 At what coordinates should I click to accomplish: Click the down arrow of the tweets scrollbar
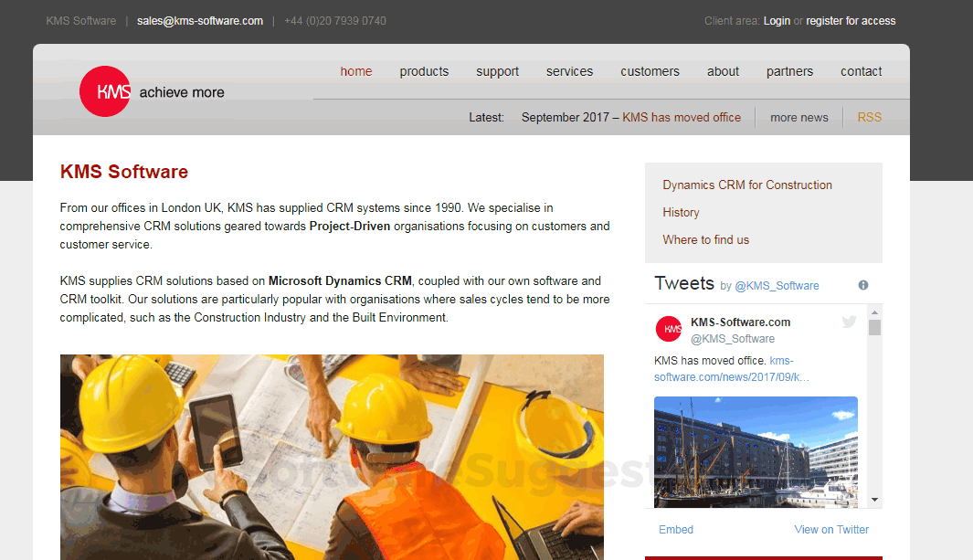[874, 499]
